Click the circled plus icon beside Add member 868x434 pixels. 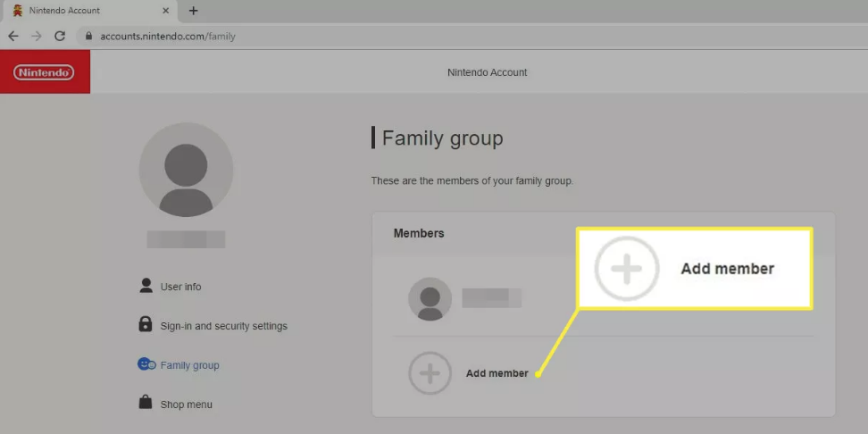[430, 373]
